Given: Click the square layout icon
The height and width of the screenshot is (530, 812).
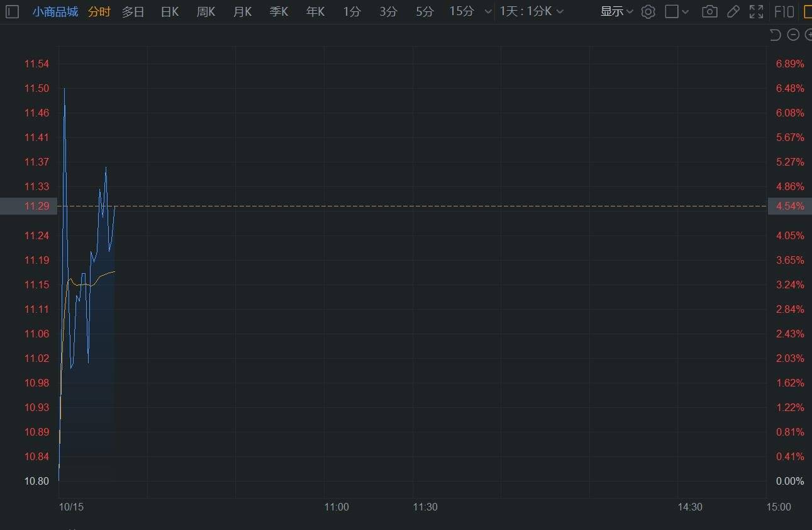Looking at the screenshot, I should tap(672, 11).
